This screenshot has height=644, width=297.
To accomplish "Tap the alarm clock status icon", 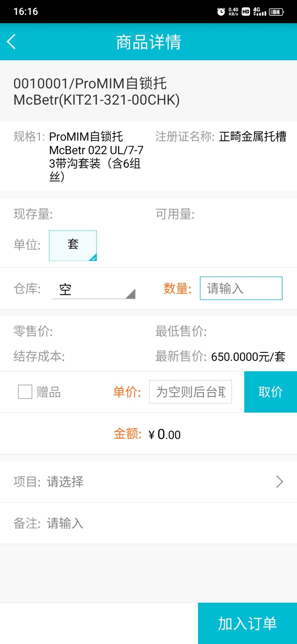I will click(x=221, y=12).
